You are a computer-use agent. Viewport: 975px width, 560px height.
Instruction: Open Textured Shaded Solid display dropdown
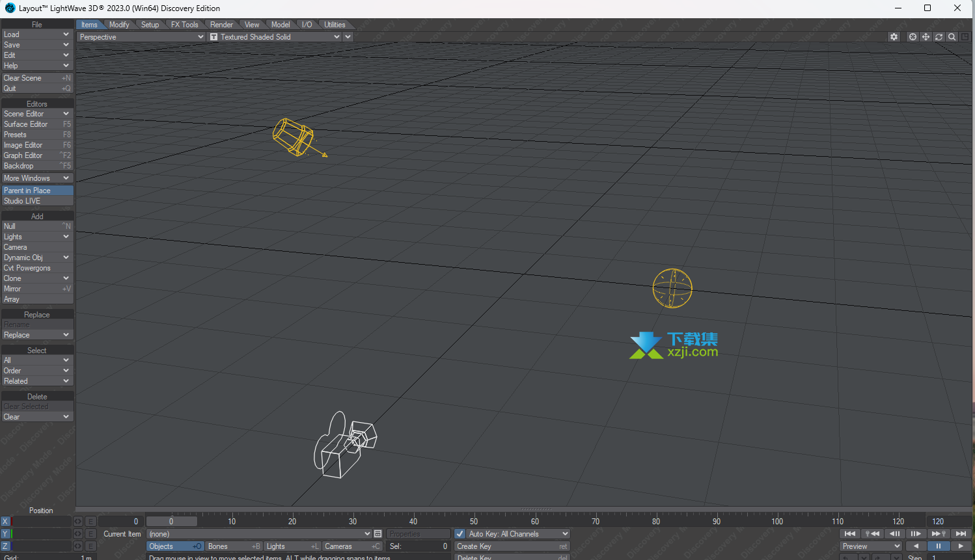[x=275, y=37]
